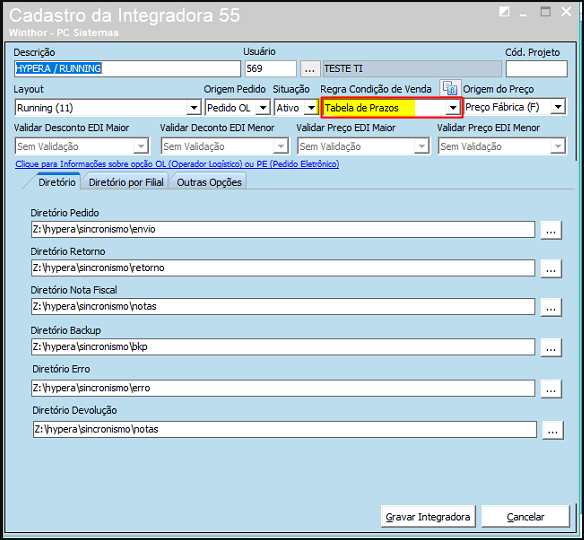Click the Cancelar button

[525, 517]
